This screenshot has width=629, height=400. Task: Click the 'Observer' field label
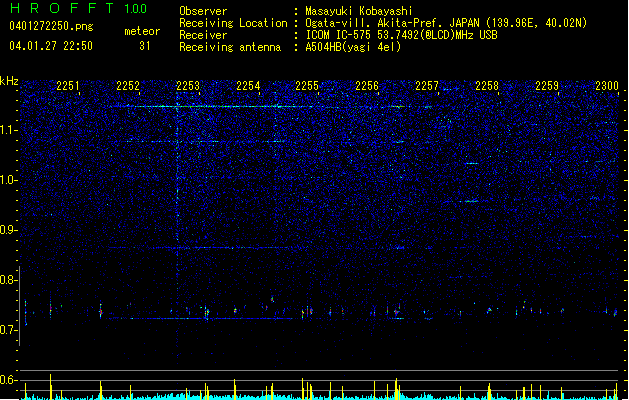[x=203, y=11]
